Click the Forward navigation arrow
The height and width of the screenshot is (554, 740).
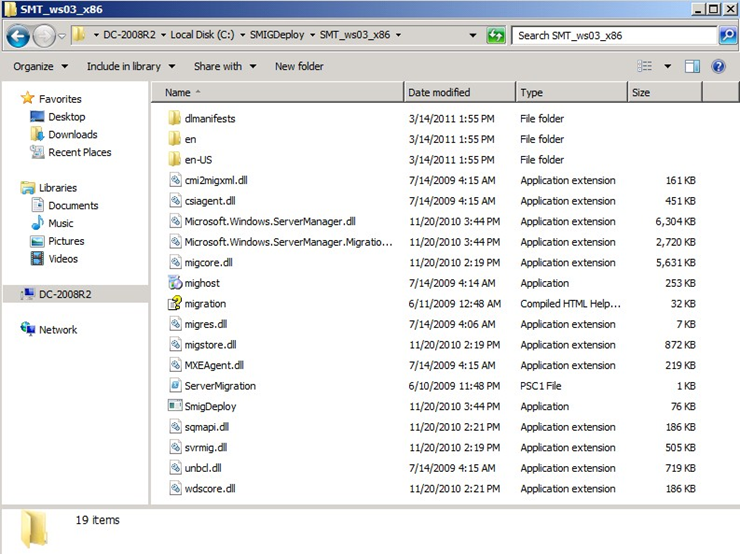pos(44,36)
